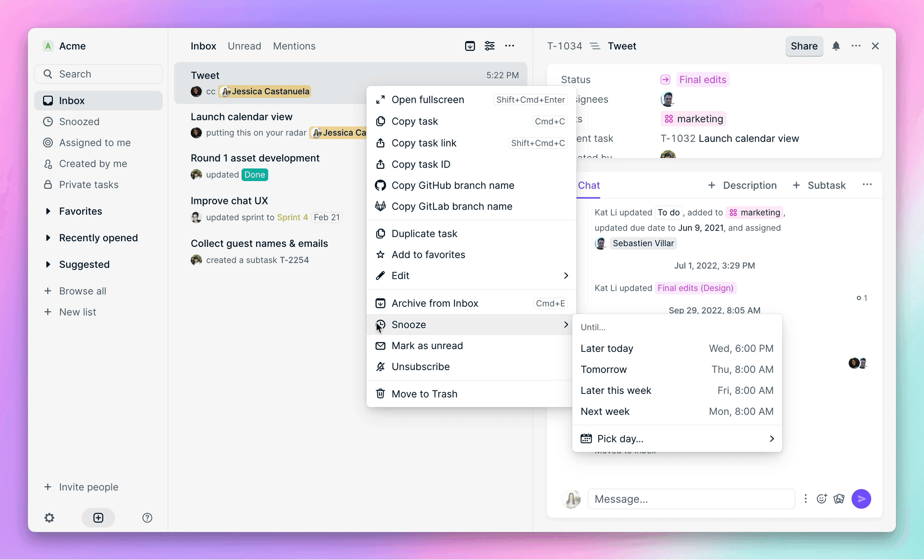Screen dimensions: 924x560
Task: Create a New list
Action: (98, 312)
